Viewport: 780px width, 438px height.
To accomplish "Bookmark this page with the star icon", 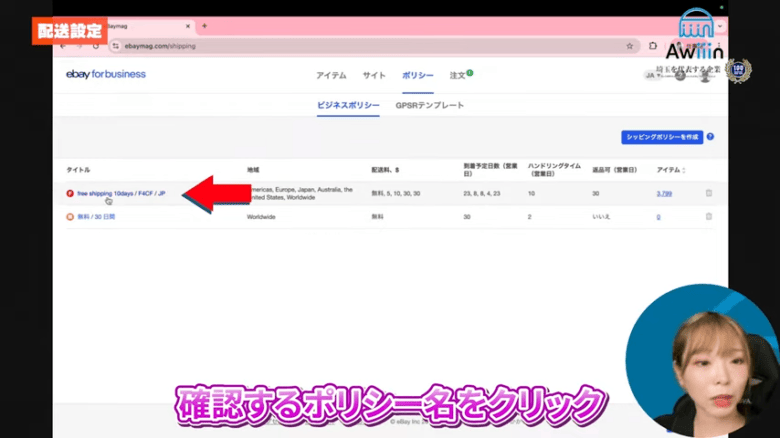I will 629,45.
